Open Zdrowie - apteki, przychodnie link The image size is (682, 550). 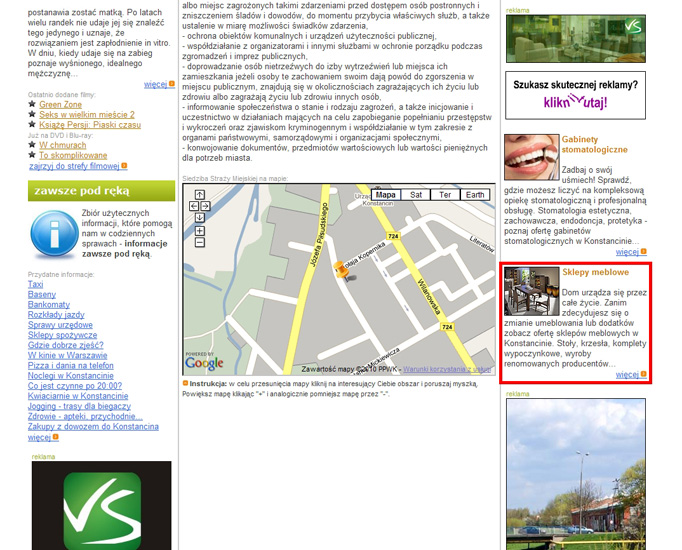85,416
